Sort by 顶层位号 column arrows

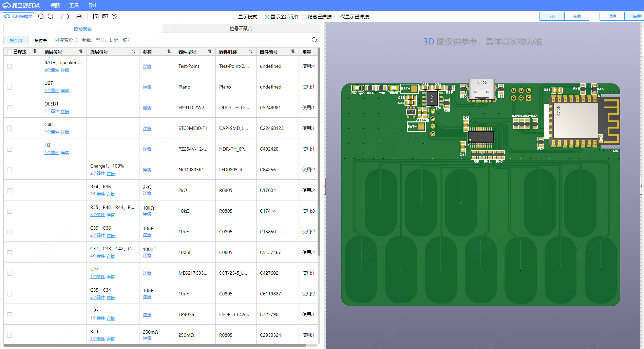(81, 52)
